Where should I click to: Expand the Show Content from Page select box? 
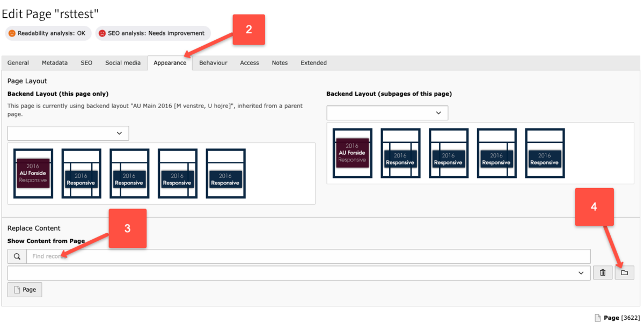[x=299, y=273]
